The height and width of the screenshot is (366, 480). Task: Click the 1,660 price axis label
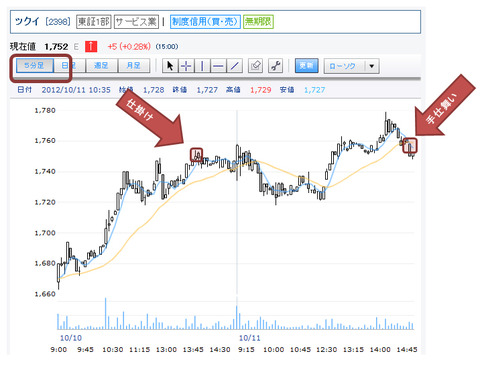pos(45,294)
